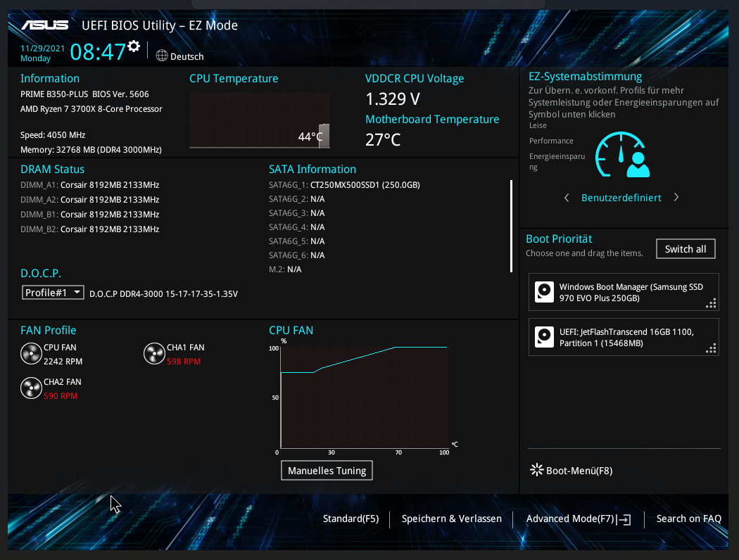Click EZ-Systemabstimmung heading
Screen dimensions: 739x560
click(x=585, y=77)
